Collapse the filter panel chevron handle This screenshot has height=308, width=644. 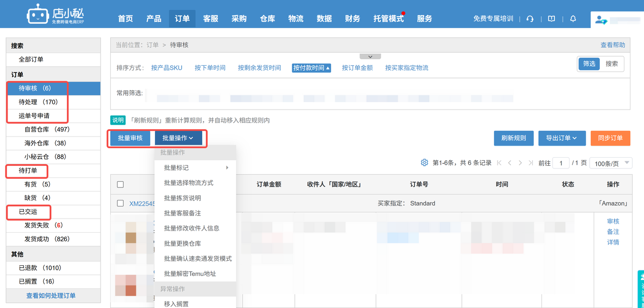point(370,57)
